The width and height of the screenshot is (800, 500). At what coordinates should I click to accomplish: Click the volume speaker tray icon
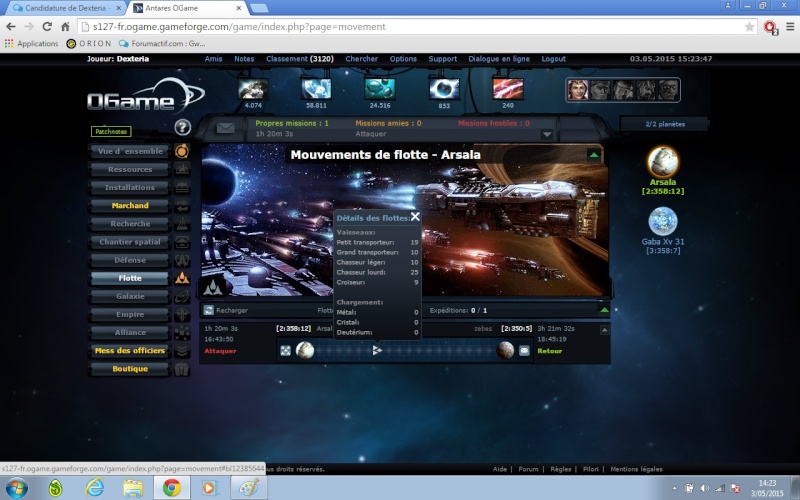[x=705, y=488]
